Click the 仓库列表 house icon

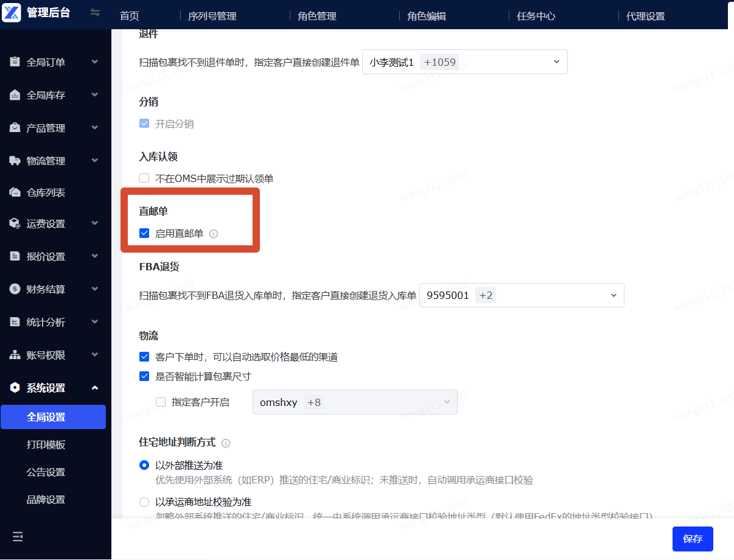coord(15,192)
